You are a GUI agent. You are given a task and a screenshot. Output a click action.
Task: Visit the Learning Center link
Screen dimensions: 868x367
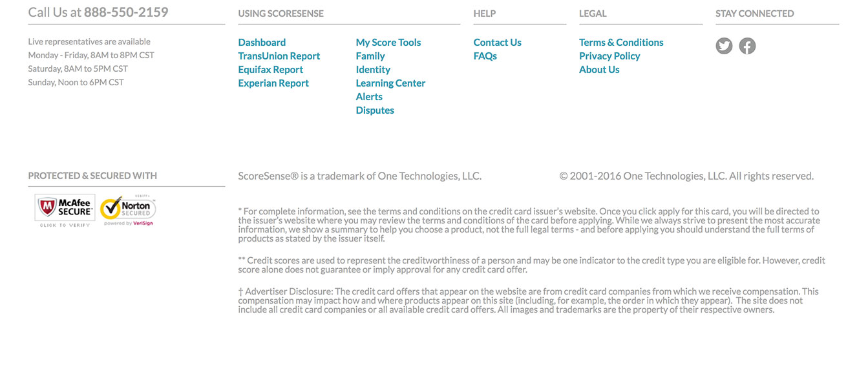coord(390,83)
